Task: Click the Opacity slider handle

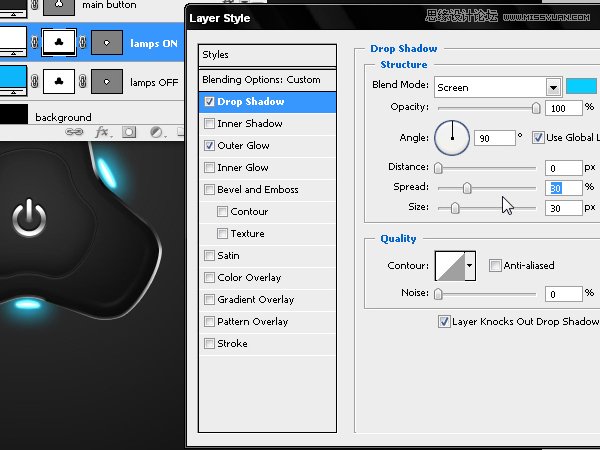Action: (536, 108)
